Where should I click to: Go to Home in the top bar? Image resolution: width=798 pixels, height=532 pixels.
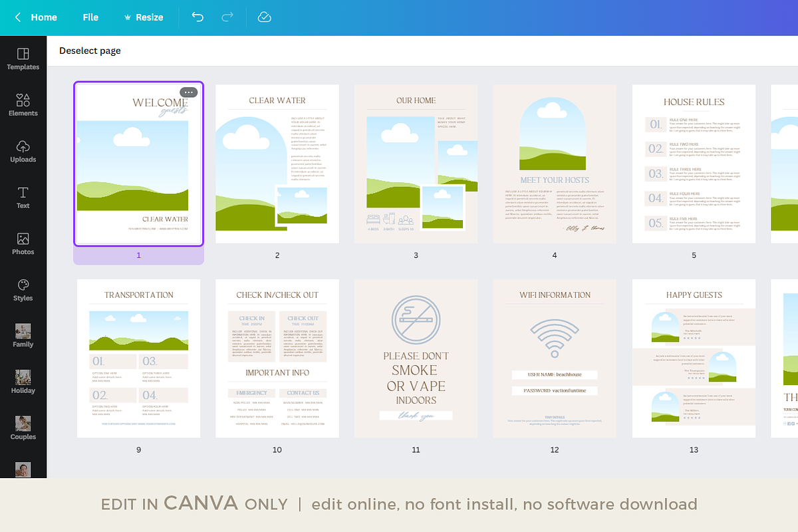click(44, 17)
